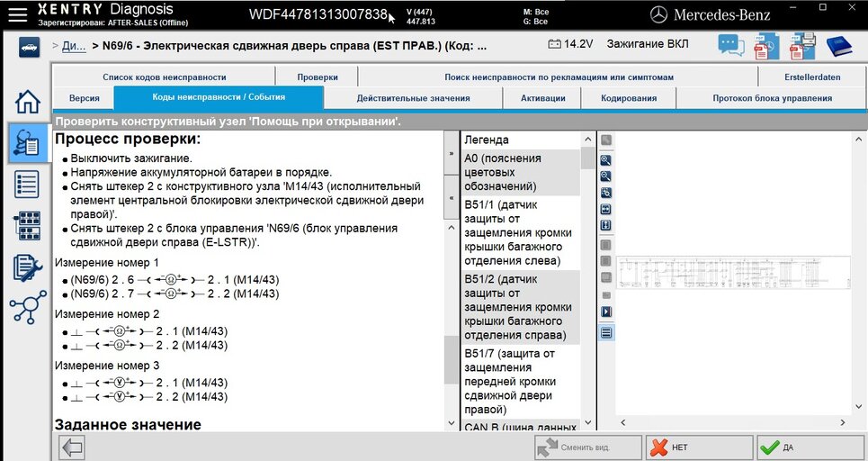Click the 'Заданное значение' heading
Viewport: 868px width, 461px height.
(x=128, y=425)
